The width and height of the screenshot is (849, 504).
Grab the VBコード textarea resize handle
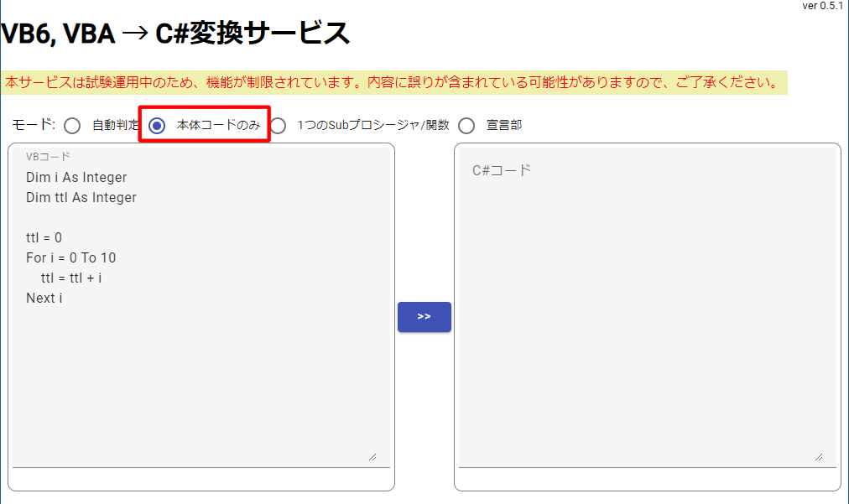pyautogui.click(x=372, y=457)
